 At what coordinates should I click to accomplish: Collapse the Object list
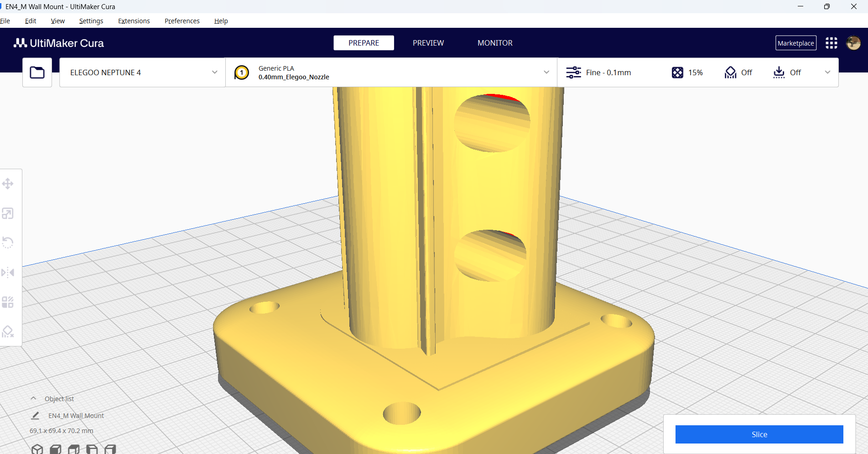33,398
